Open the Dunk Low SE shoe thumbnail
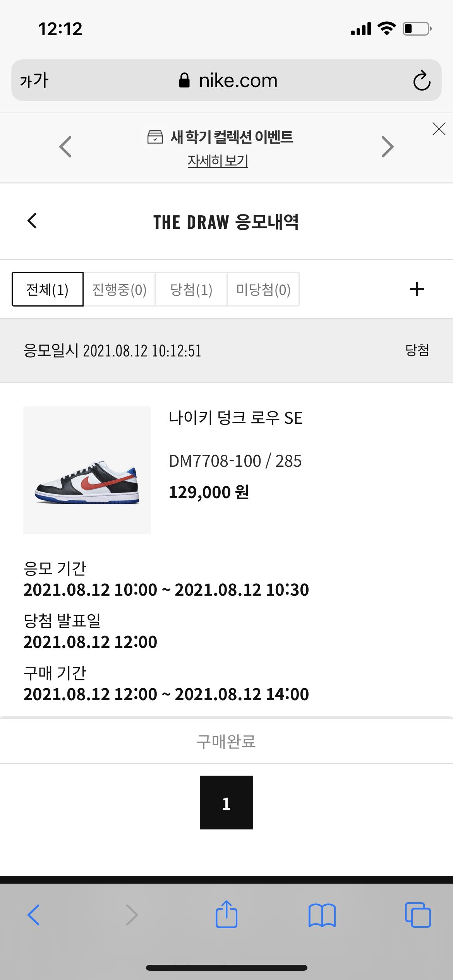The image size is (453, 980). (x=87, y=470)
